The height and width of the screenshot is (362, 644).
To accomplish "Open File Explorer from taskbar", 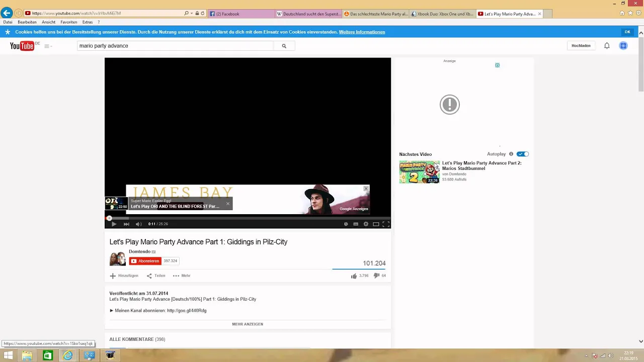I will tap(27, 355).
